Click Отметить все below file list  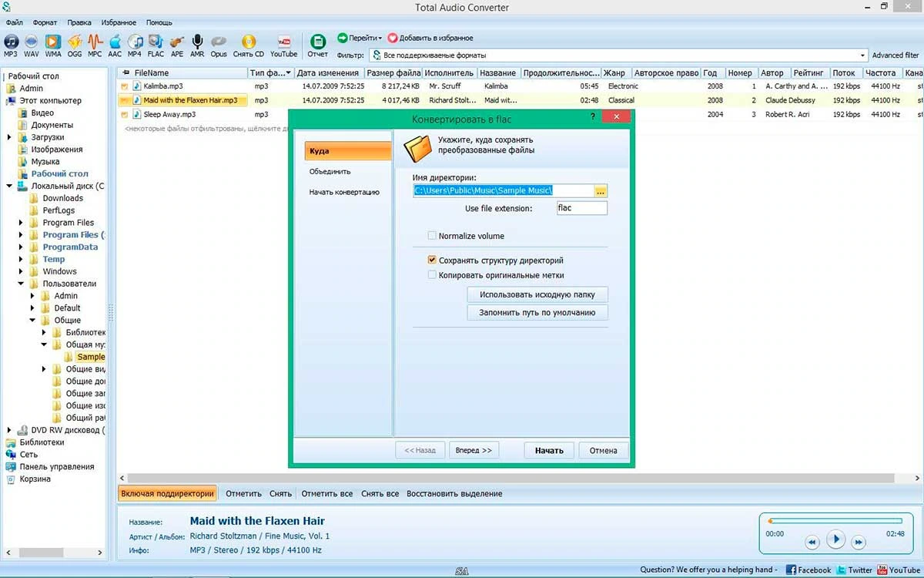[327, 493]
